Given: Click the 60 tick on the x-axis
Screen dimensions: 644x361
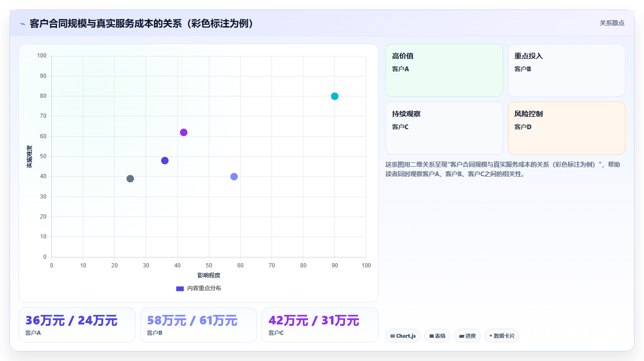Looking at the screenshot, I should 240,266.
